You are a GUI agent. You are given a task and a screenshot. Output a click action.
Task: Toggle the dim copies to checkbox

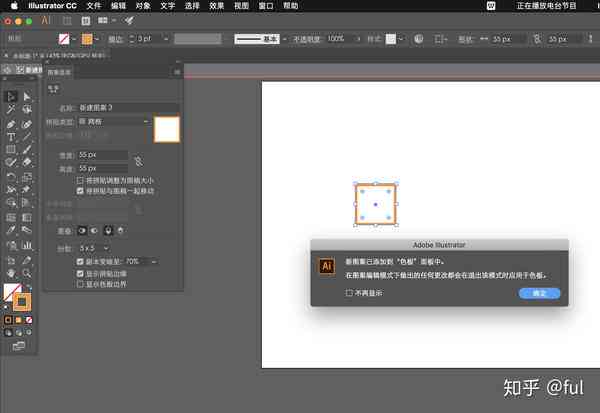[80, 261]
